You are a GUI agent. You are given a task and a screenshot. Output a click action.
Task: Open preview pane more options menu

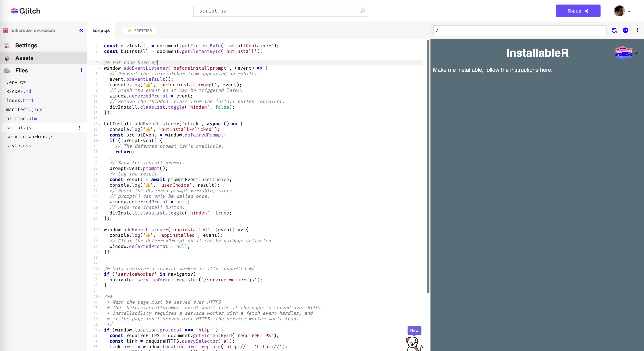point(637,30)
